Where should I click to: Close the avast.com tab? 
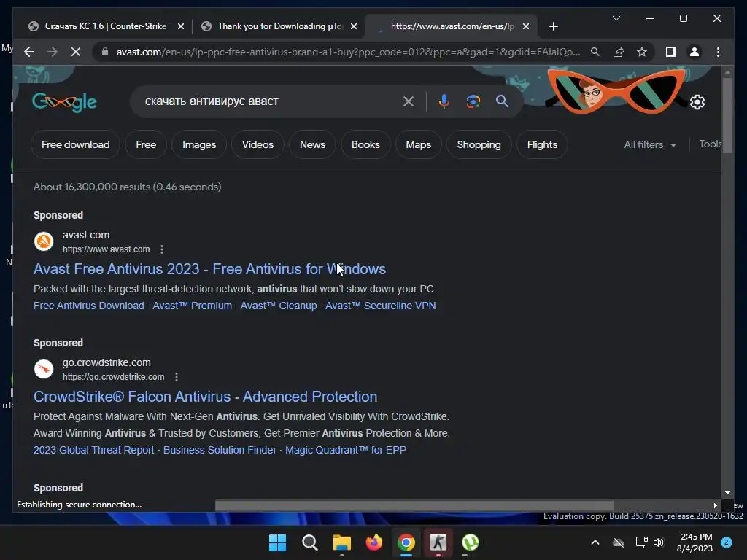(x=526, y=27)
